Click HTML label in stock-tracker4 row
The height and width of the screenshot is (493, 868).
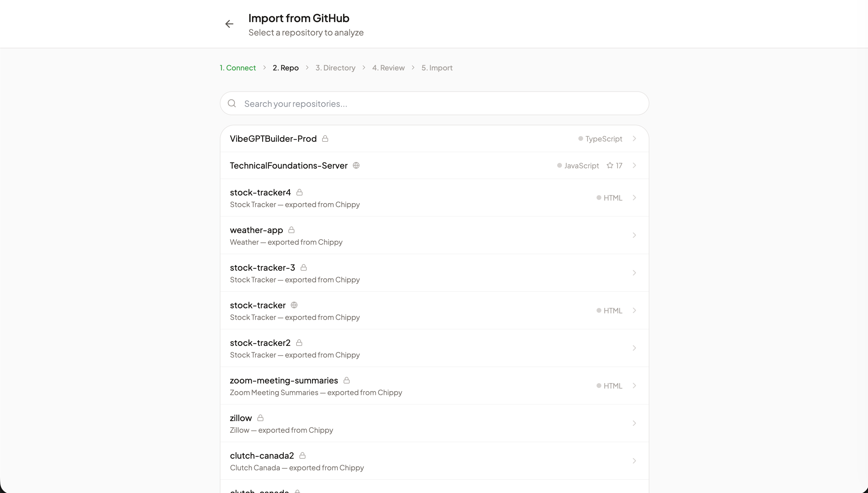613,198
